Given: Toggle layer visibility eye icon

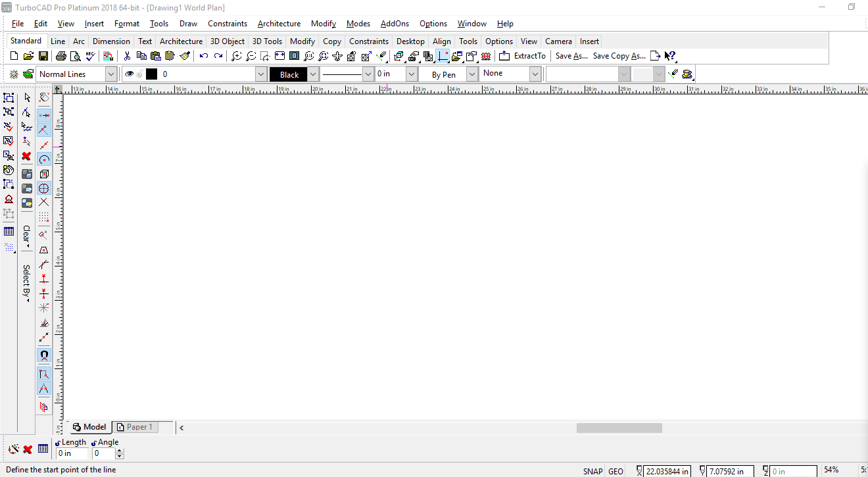Looking at the screenshot, I should point(130,74).
